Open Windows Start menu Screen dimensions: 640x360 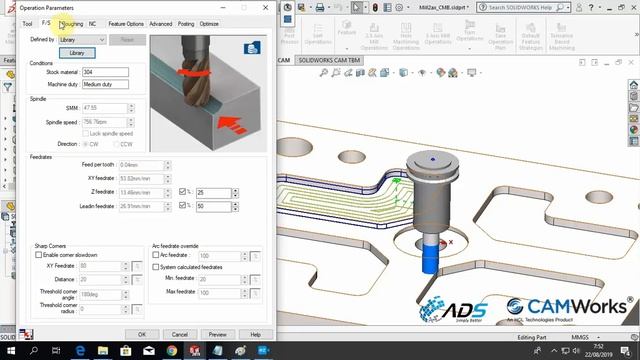click(x=11, y=351)
